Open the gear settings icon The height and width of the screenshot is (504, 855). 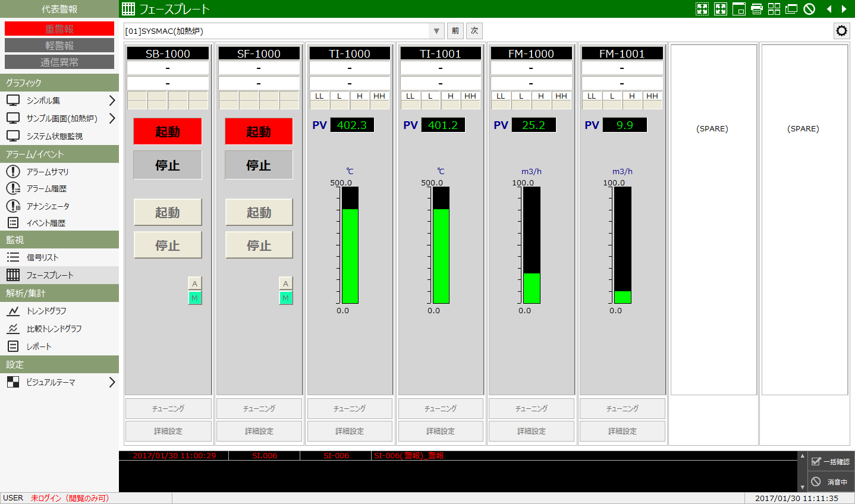pos(841,31)
